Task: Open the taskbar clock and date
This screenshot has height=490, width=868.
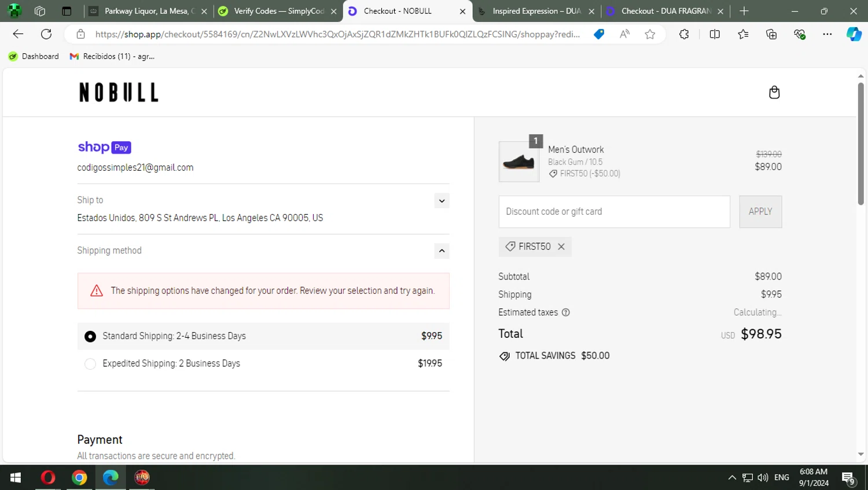Action: (814, 477)
